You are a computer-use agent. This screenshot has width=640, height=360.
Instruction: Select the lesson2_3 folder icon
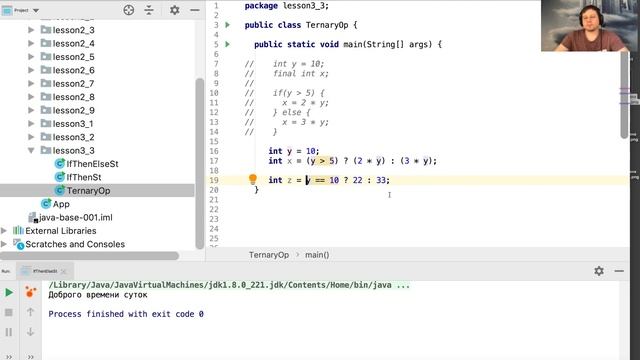click(x=46, y=29)
